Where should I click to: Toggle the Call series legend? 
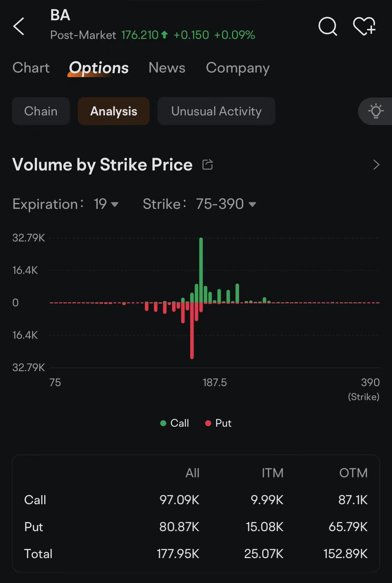click(x=175, y=423)
